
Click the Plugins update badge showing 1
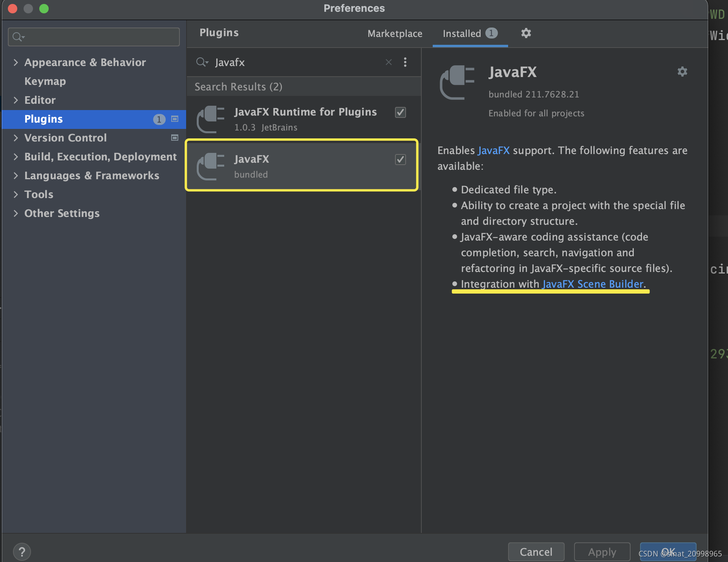[x=159, y=119]
